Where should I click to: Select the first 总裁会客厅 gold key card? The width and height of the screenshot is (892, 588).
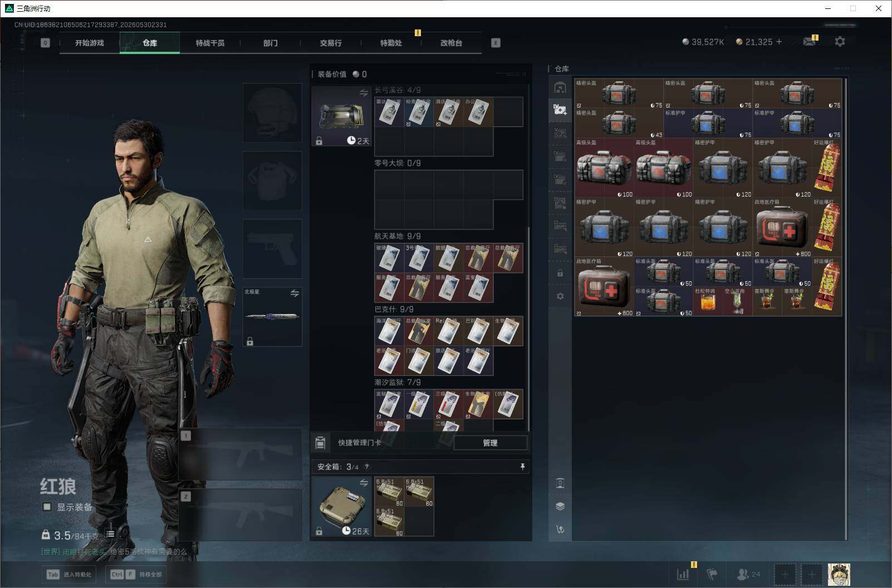pyautogui.click(x=478, y=258)
